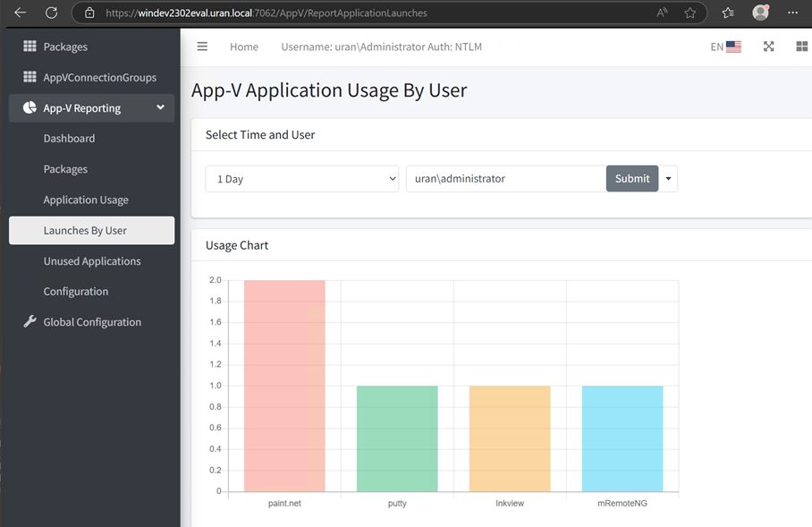Toggle sidebar with hamburger menu icon

[x=202, y=47]
